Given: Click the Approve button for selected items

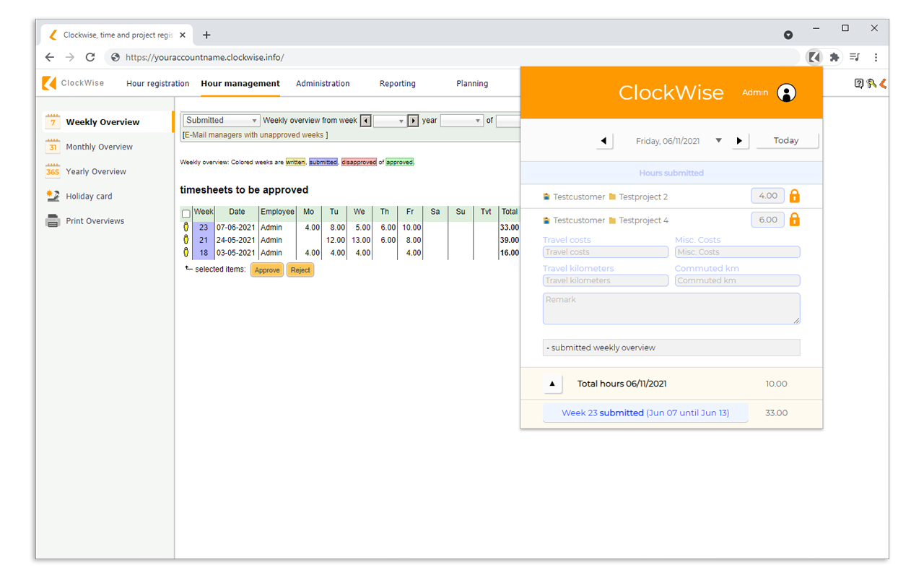Looking at the screenshot, I should [266, 269].
